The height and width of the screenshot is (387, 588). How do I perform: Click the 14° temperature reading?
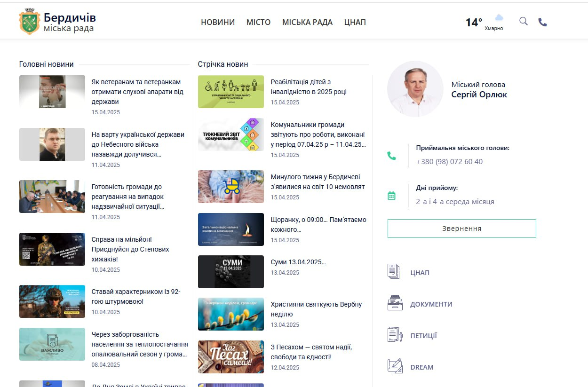tap(474, 23)
